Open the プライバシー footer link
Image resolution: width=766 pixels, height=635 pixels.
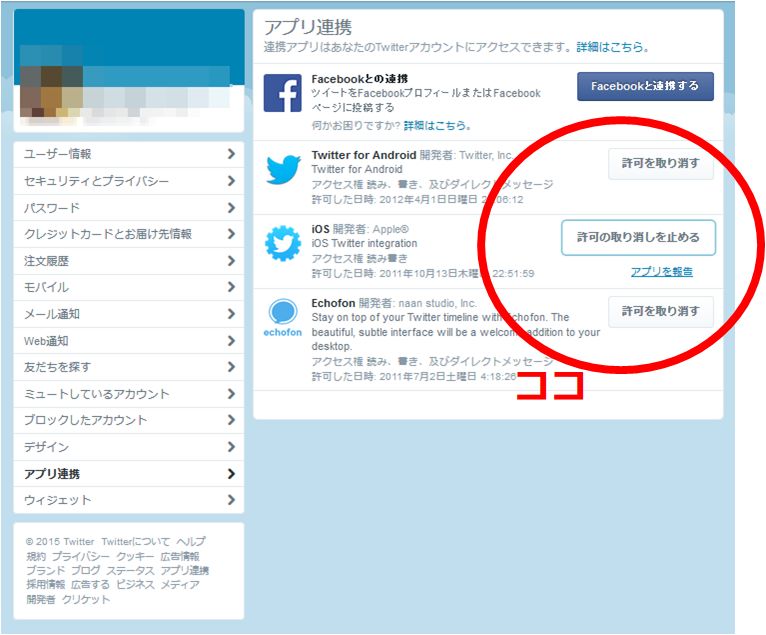[81, 556]
